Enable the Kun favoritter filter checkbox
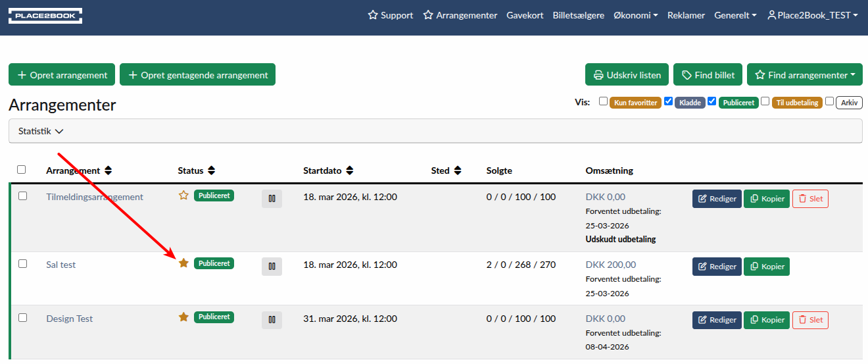This screenshot has height=364, width=868. (603, 101)
